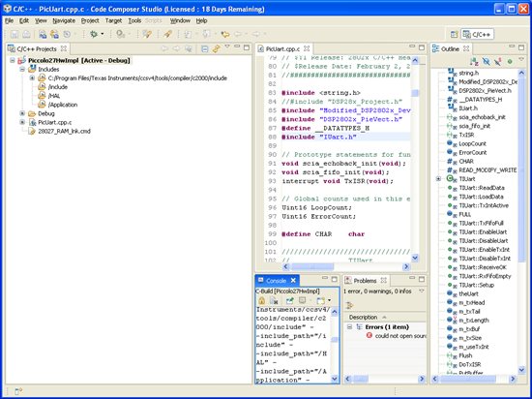532x399 pixels.
Task: Select LoopCount variable in Outline
Action: [472, 143]
